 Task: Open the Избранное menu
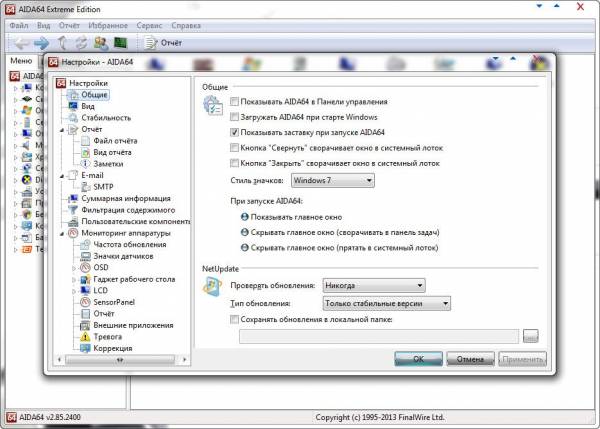tap(108, 26)
